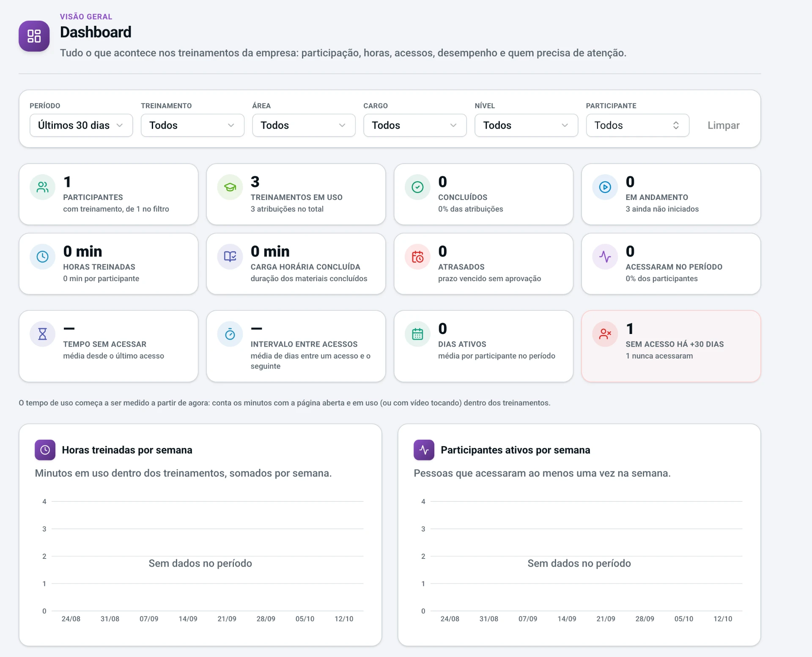Click the user-x icon in Sem acesso há +30 dias card
The image size is (812, 657).
click(605, 334)
